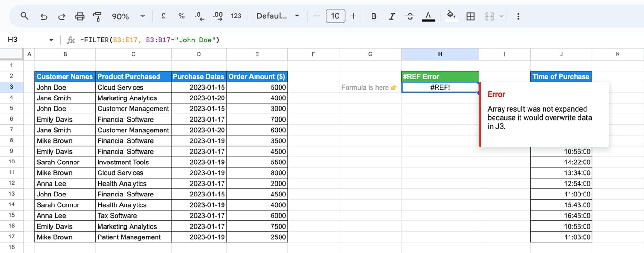The height and width of the screenshot is (253, 644).
Task: Open the merge cells dropdown arrow
Action: (x=501, y=16)
